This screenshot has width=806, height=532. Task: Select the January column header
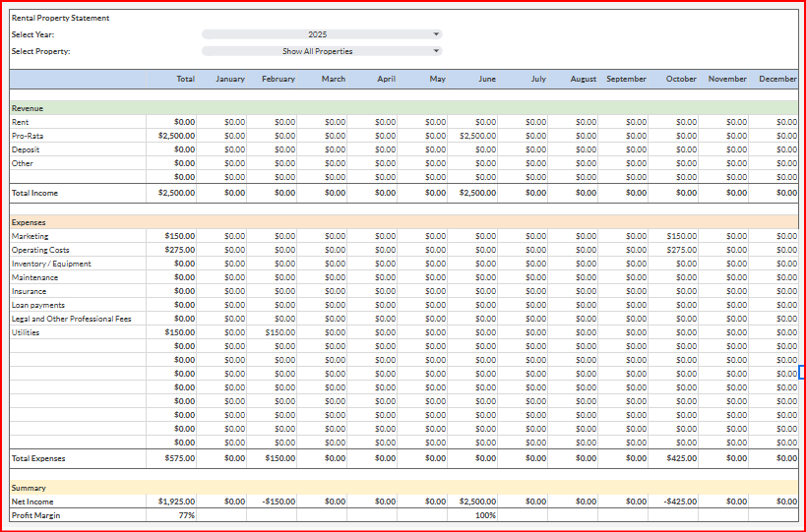pos(221,79)
